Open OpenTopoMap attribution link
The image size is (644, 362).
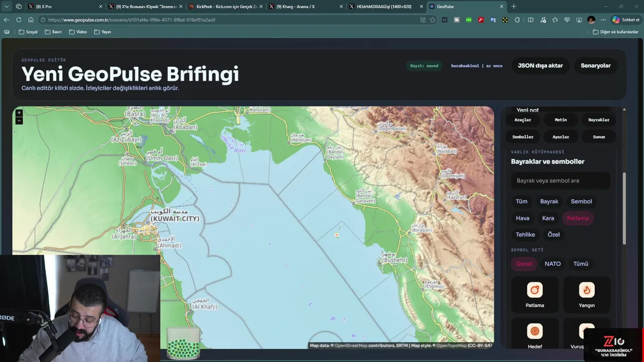[451, 345]
